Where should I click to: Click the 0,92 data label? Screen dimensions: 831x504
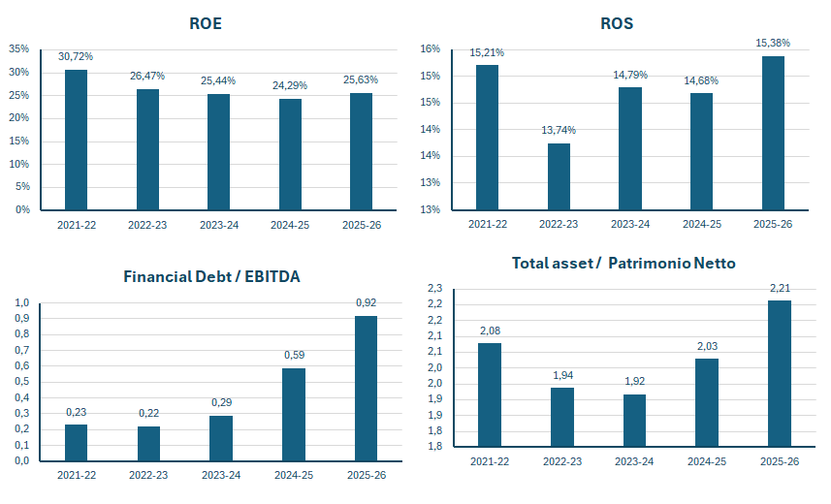pos(367,302)
